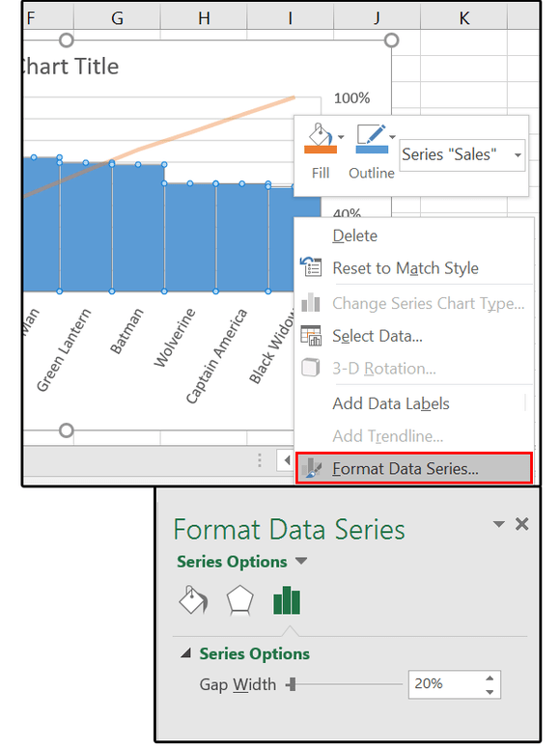Increase the Gap Width with up arrow
Image resolution: width=560 pixels, height=747 pixels.
490,678
